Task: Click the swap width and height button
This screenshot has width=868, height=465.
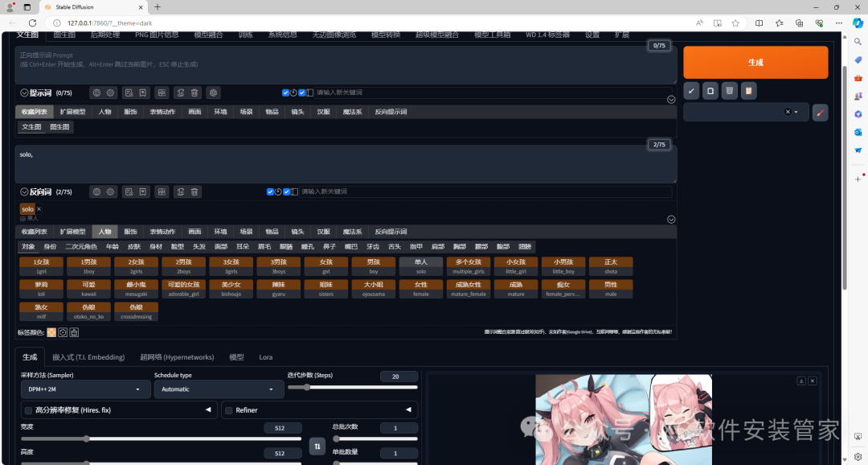Action: click(317, 446)
